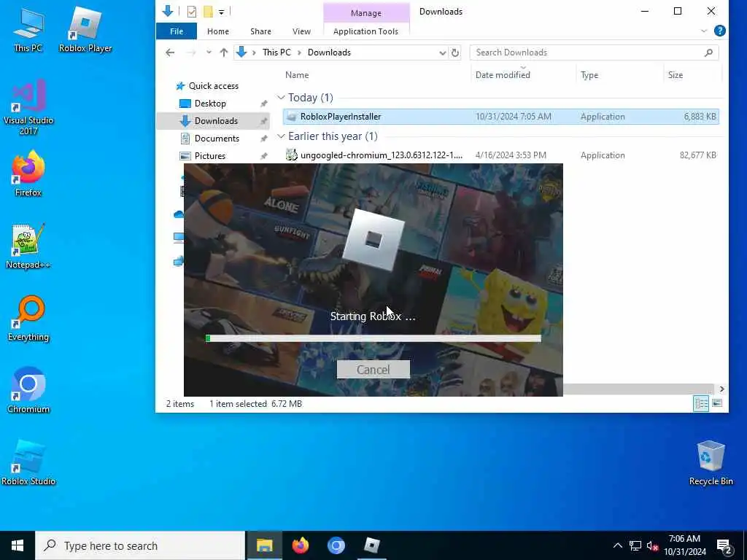Viewport: 747px width, 560px height.
Task: Open the network status tray icon
Action: [635, 545]
